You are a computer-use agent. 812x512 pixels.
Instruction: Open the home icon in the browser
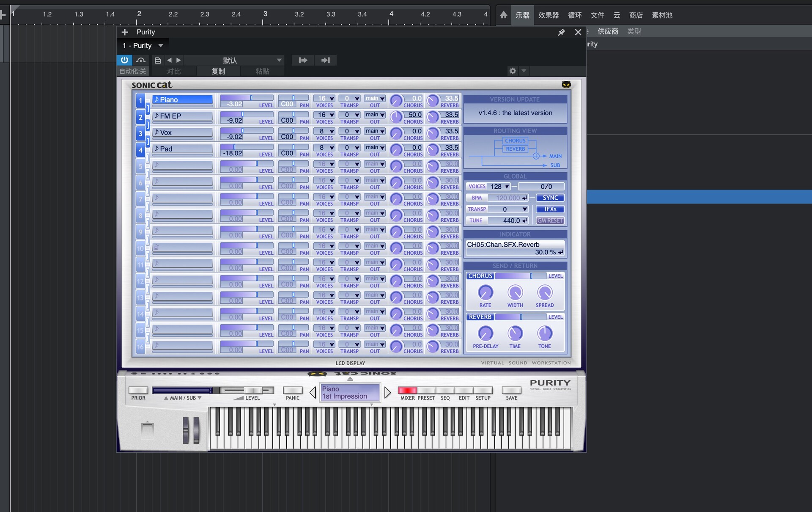[503, 15]
